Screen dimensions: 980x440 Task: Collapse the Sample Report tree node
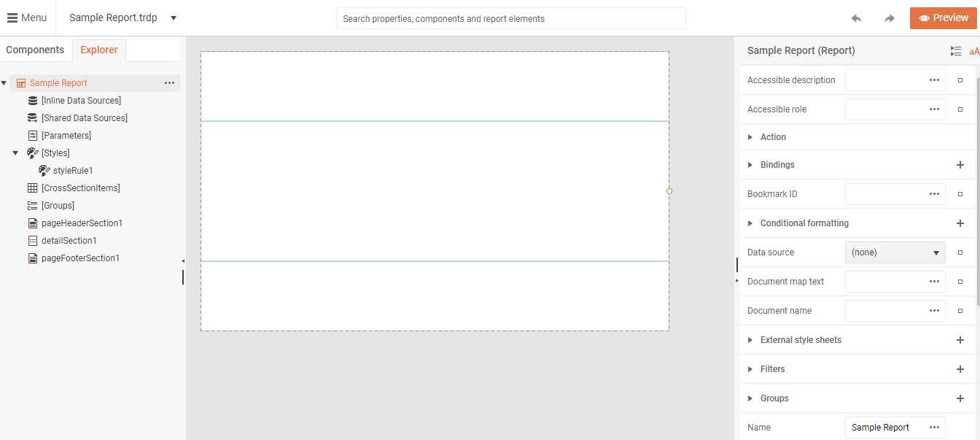tap(4, 83)
